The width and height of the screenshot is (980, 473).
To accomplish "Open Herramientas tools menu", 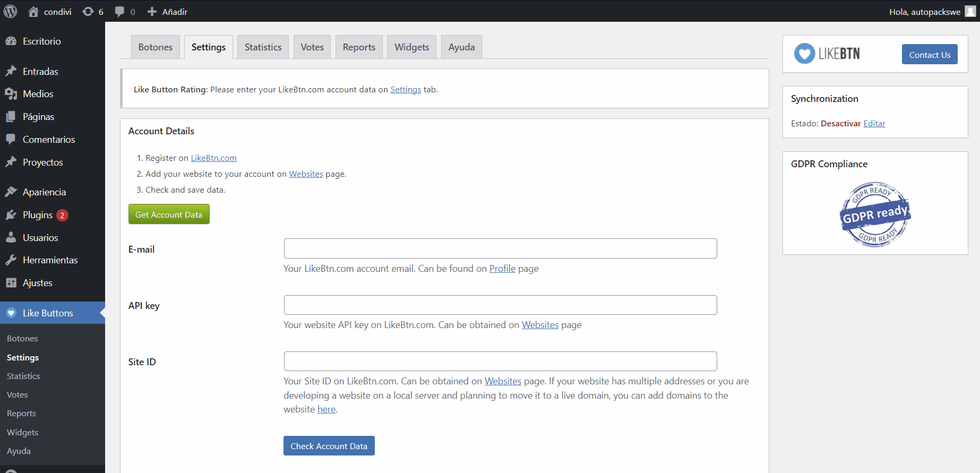I will click(x=50, y=260).
